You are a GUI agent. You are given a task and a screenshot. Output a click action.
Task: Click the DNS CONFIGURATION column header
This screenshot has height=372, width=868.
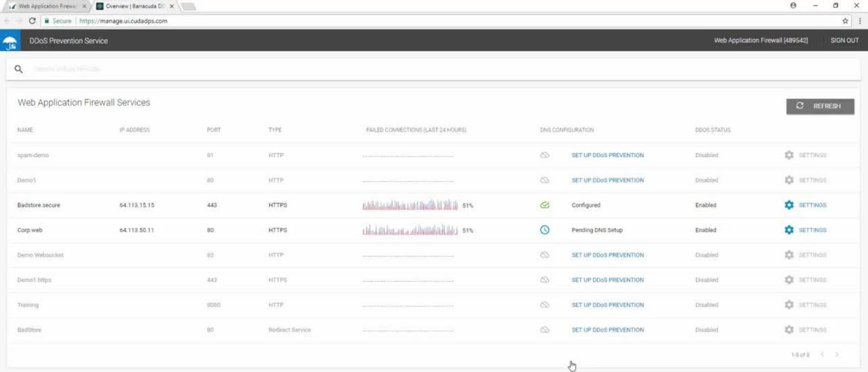[567, 130]
